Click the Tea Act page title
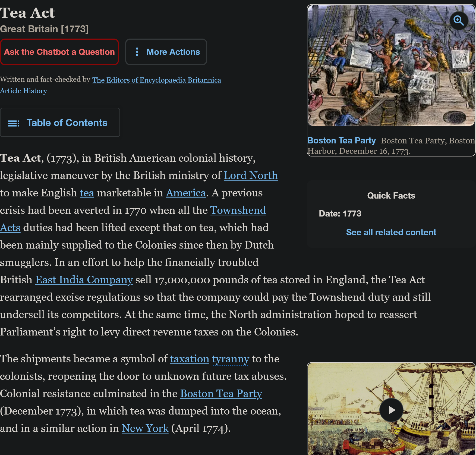 pyautogui.click(x=27, y=13)
